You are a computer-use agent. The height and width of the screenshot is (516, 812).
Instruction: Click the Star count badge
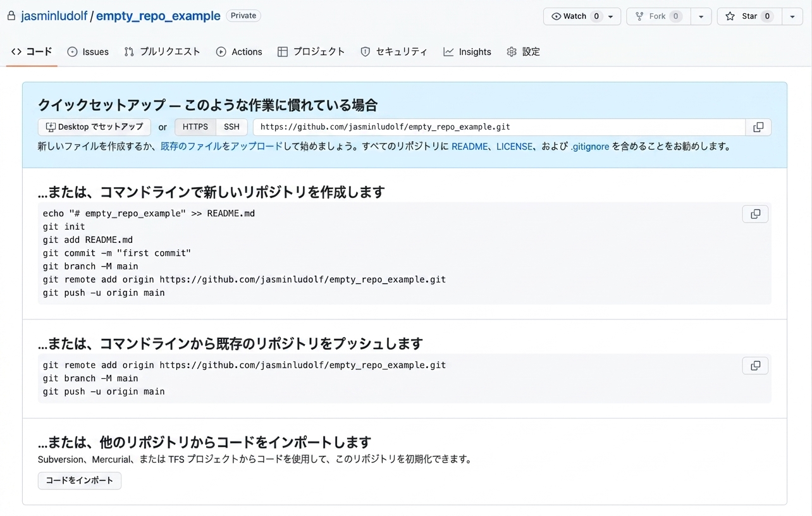767,16
